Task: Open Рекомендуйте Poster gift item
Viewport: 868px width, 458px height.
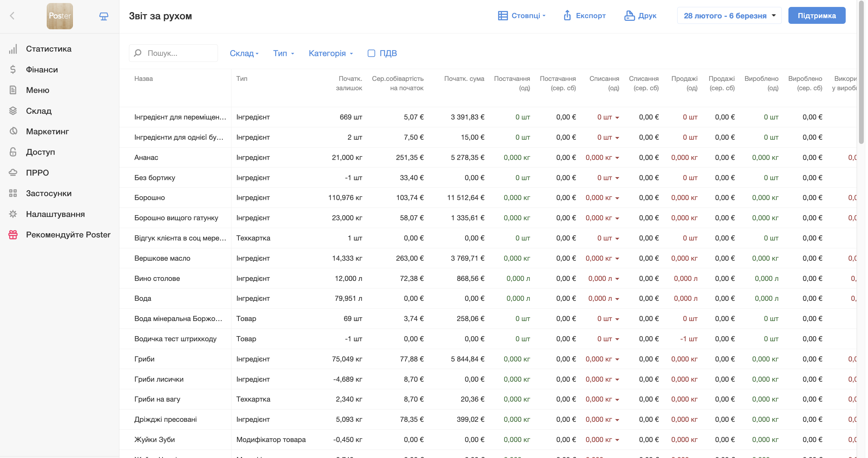Action: [68, 235]
